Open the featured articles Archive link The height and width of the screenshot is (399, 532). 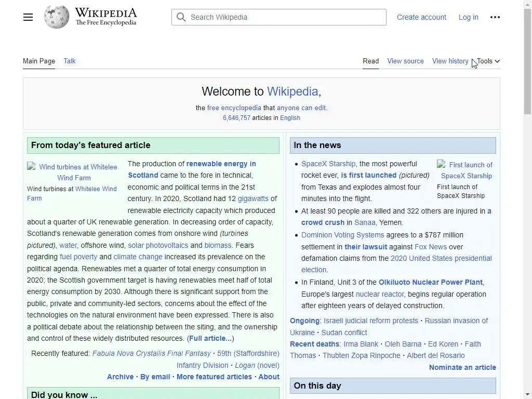click(120, 377)
